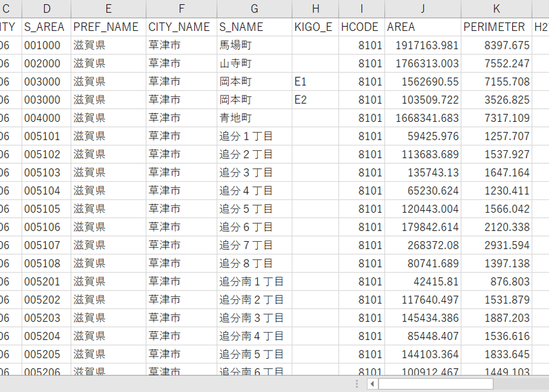Click the AREA header cell

[423, 27]
